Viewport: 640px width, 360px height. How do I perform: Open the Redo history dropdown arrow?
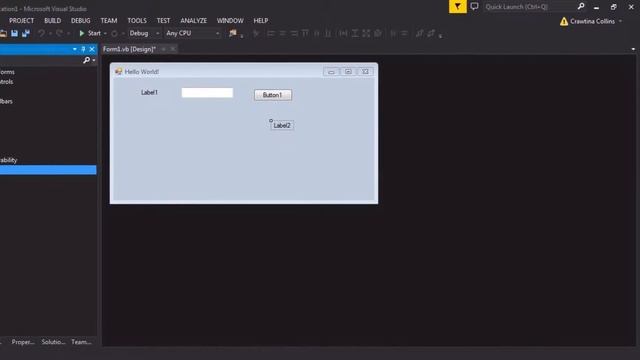coord(69,33)
